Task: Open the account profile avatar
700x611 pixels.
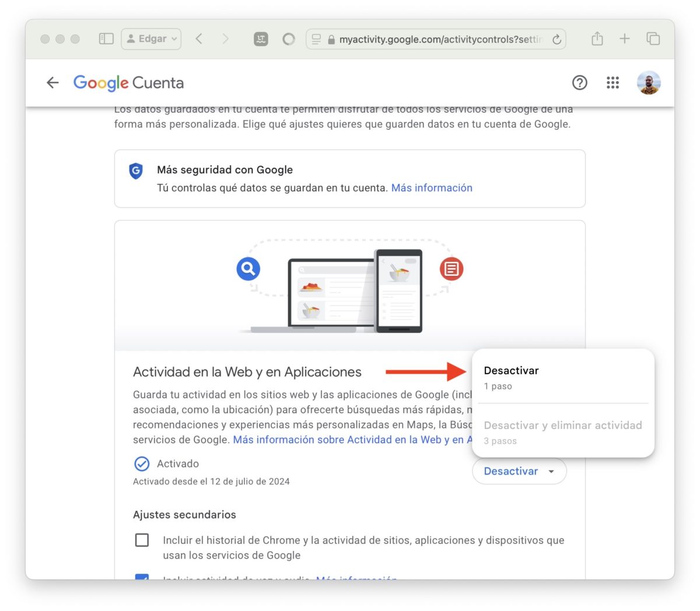Action: pyautogui.click(x=649, y=83)
